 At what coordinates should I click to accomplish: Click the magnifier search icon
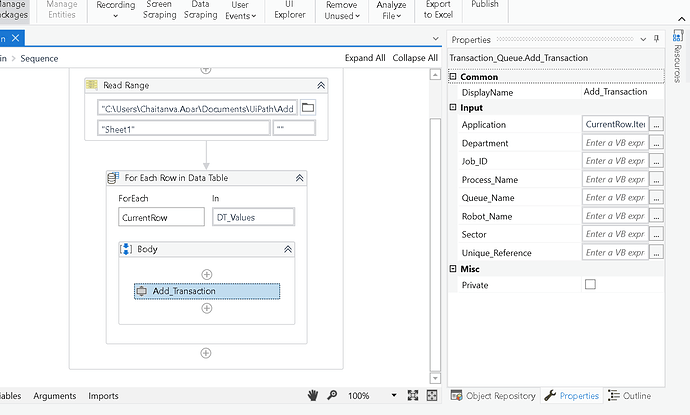coord(332,395)
